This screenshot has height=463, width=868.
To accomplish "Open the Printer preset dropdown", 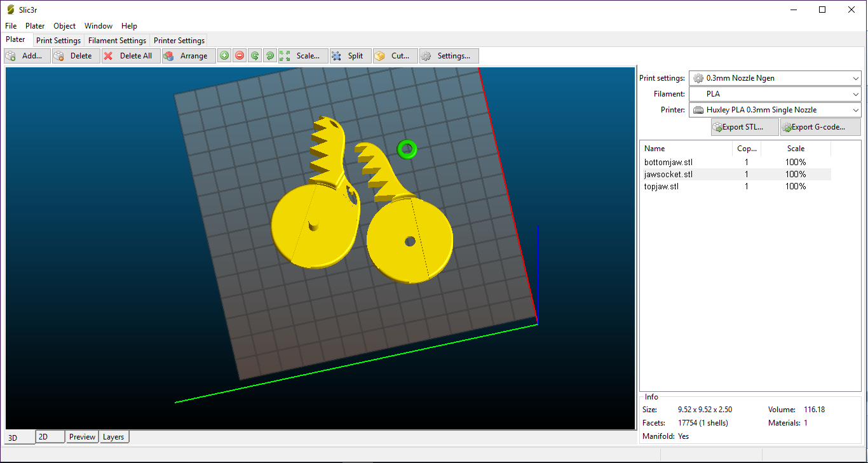I will [x=775, y=110].
